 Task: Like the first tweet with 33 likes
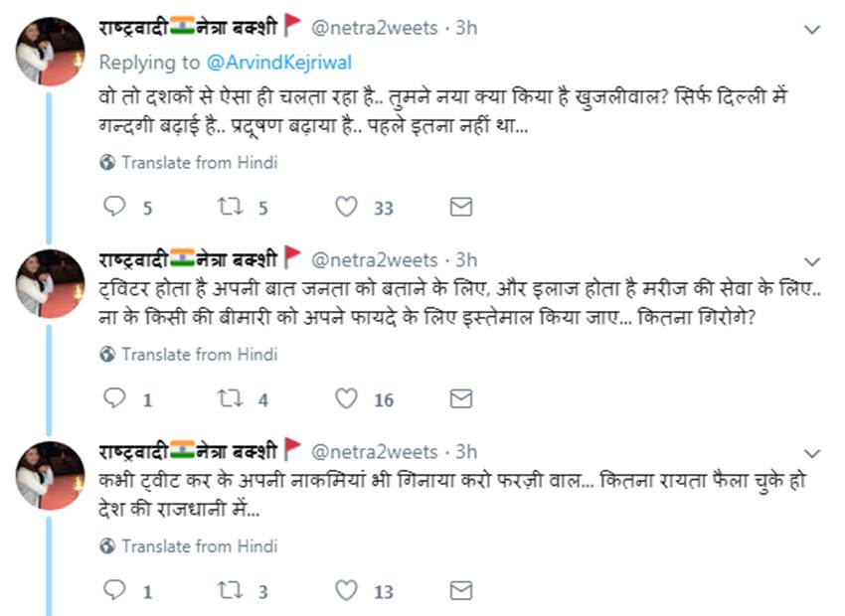346,207
